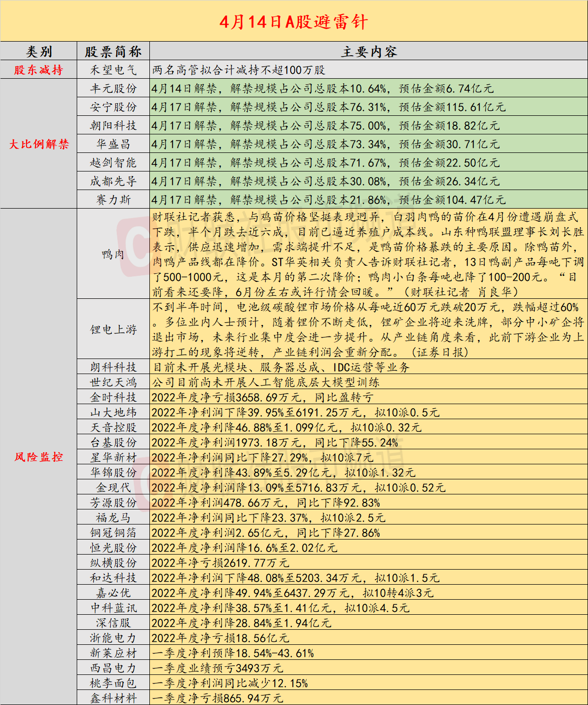
Task: Click the stock name 新莱应材
Action: point(113,653)
